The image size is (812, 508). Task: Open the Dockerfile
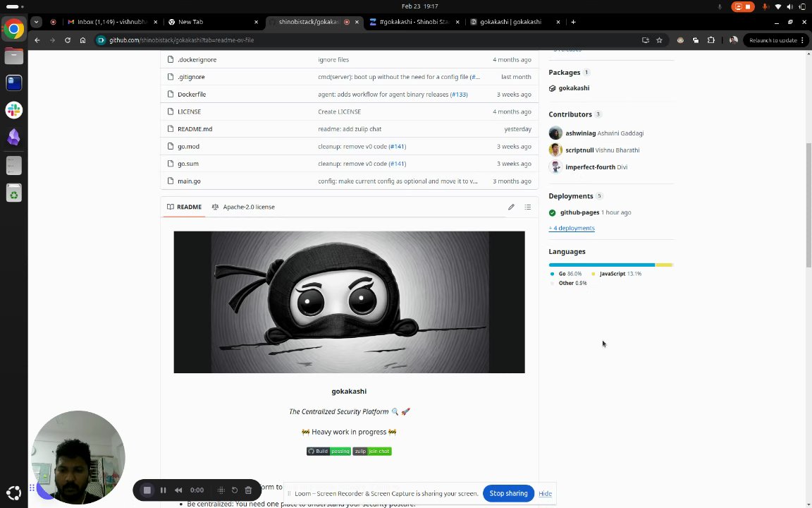(x=192, y=95)
